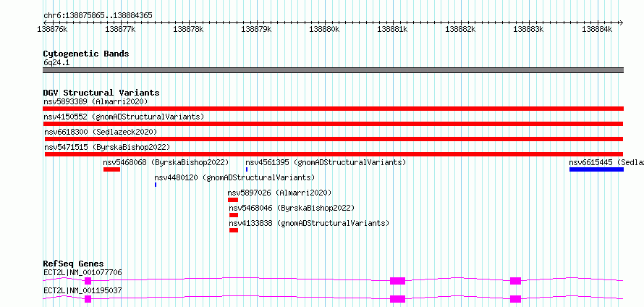Click NM_001195037 small exon near 138876.5k
The image size is (644, 307).
point(88,299)
